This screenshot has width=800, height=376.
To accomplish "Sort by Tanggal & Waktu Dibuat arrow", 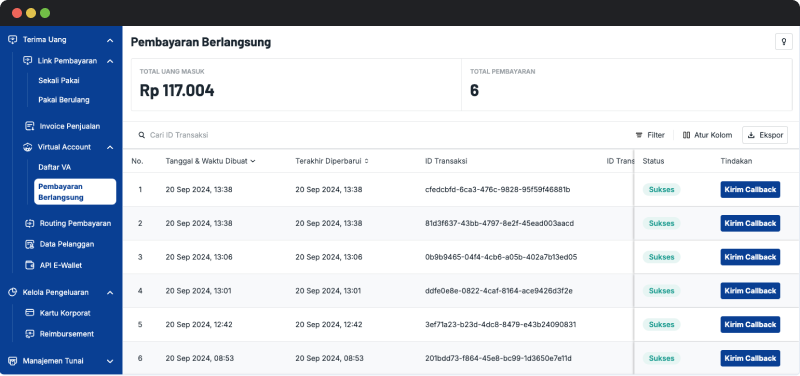I will tap(253, 161).
